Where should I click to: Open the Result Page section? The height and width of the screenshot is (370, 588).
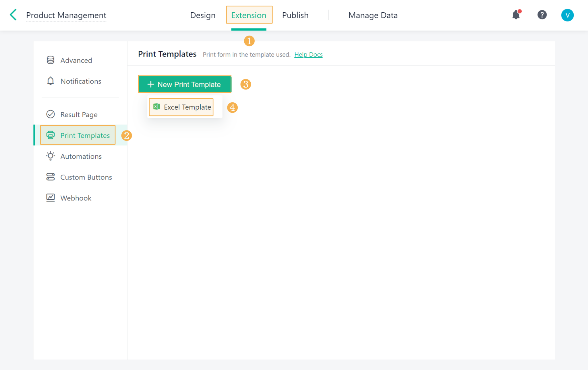79,114
